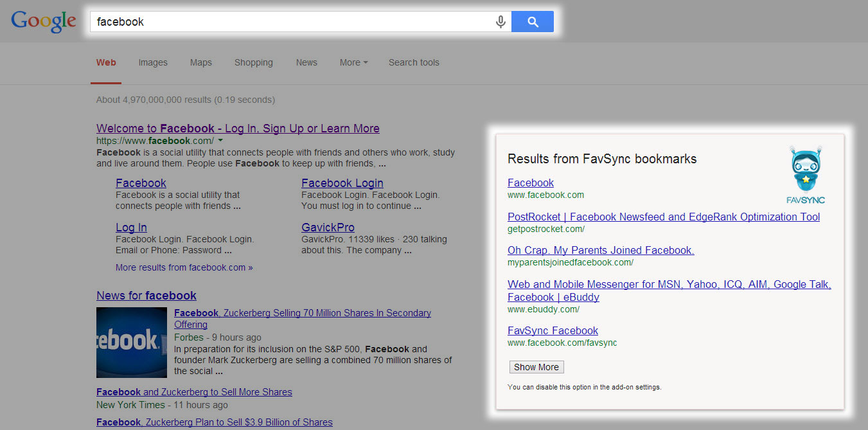The width and height of the screenshot is (868, 430).
Task: Click the Google logo
Action: [x=43, y=21]
